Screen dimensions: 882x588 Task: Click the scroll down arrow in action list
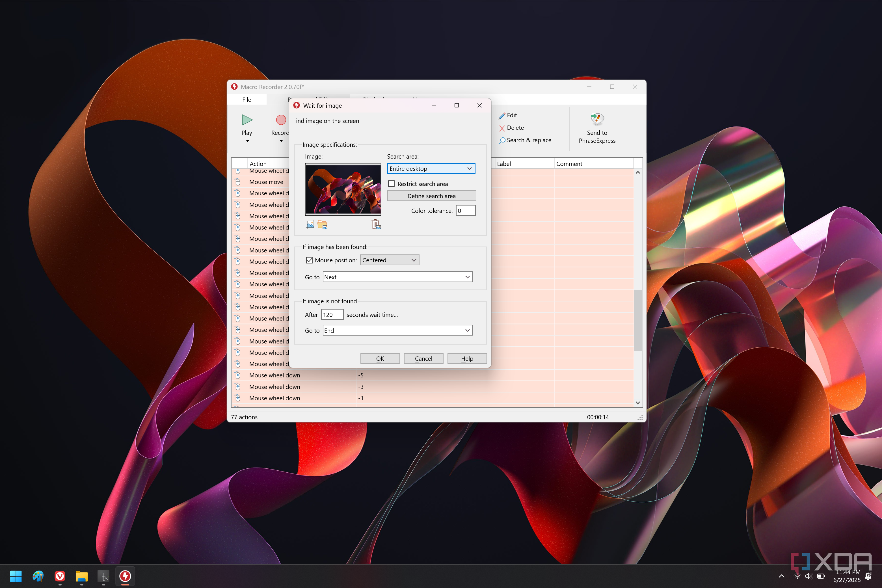(637, 403)
